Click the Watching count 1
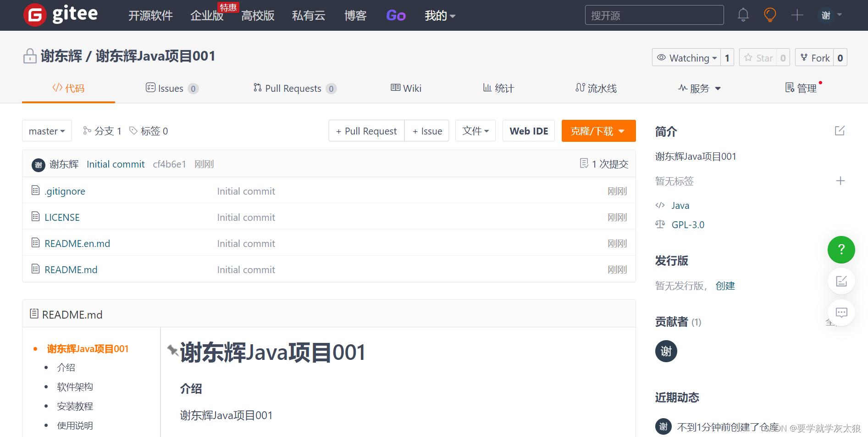 727,58
